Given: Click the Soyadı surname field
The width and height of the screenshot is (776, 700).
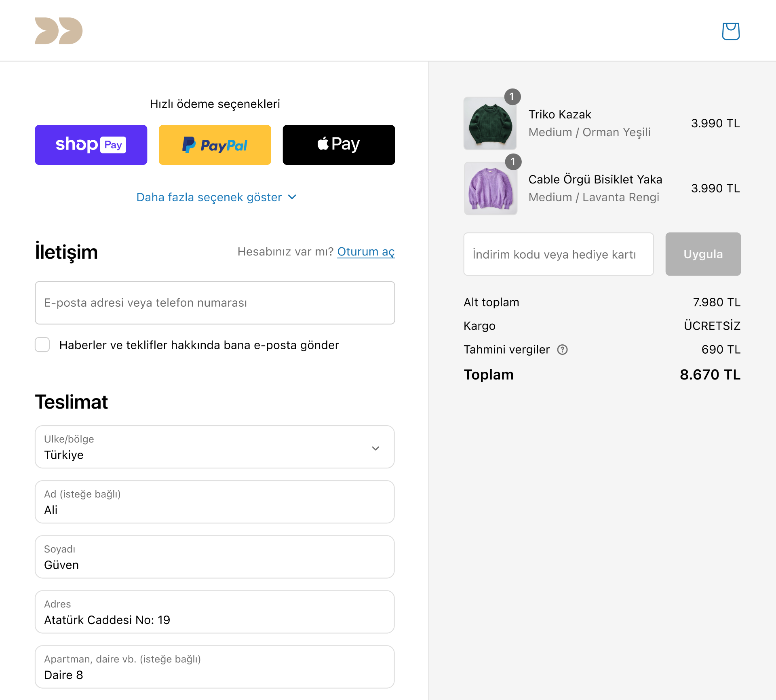Looking at the screenshot, I should click(x=215, y=557).
